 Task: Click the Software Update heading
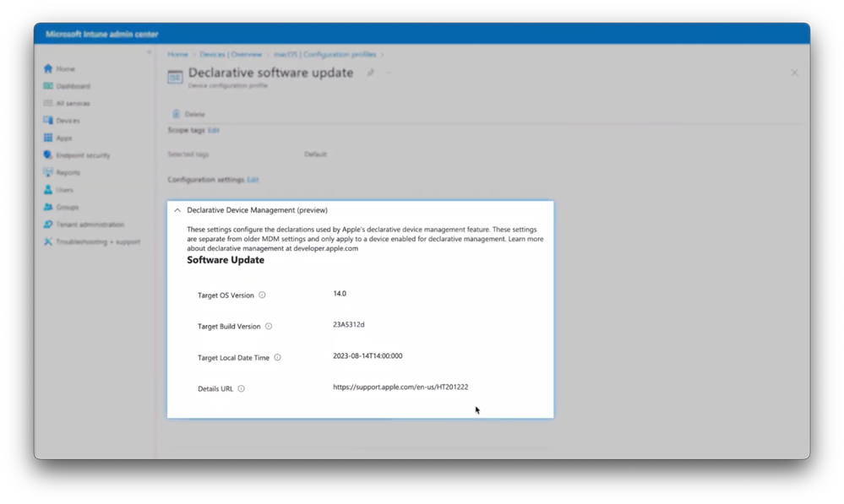point(226,260)
